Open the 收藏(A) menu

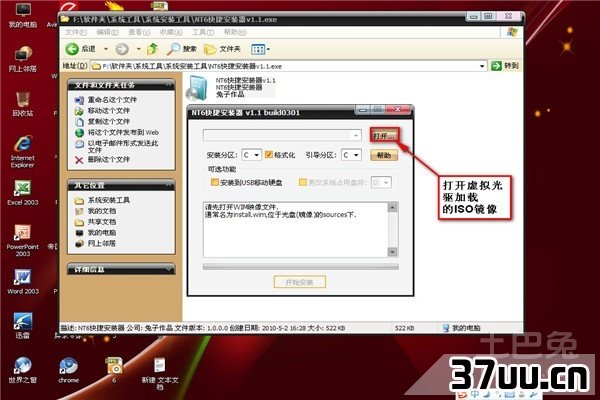171,32
